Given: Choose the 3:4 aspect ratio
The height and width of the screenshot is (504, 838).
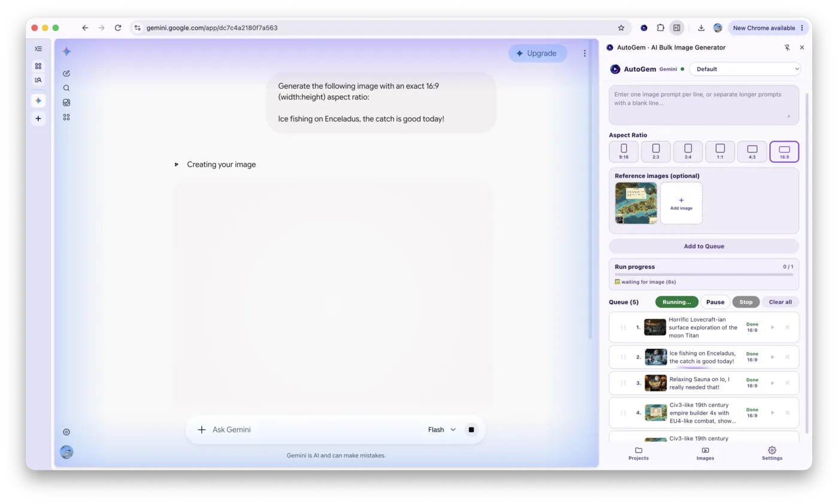Looking at the screenshot, I should (688, 151).
